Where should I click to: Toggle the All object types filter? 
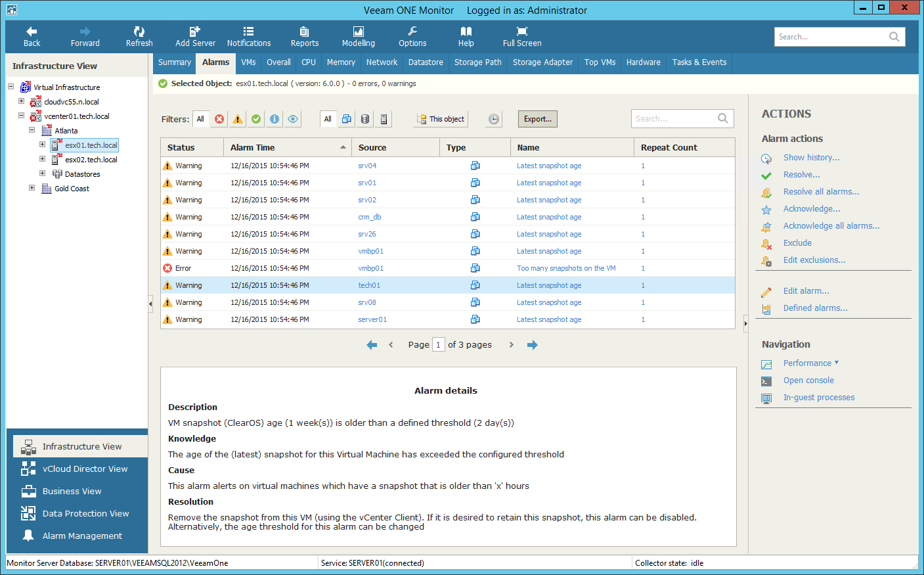point(328,119)
